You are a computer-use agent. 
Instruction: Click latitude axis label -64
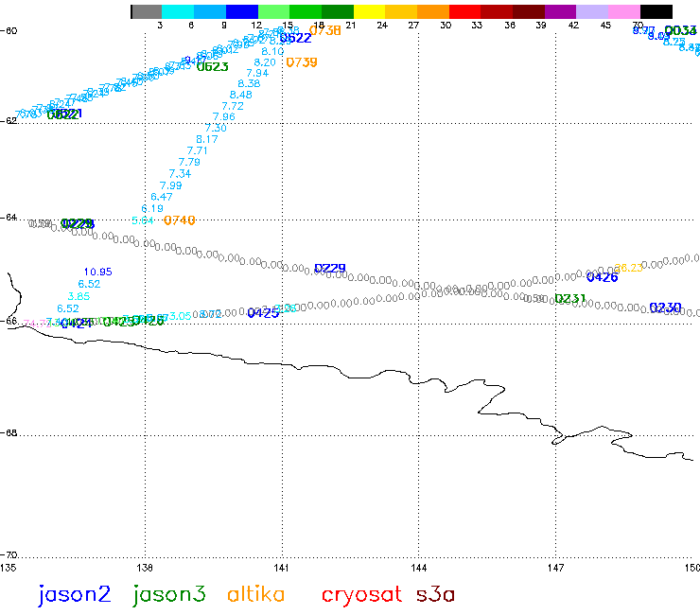click(x=9, y=218)
